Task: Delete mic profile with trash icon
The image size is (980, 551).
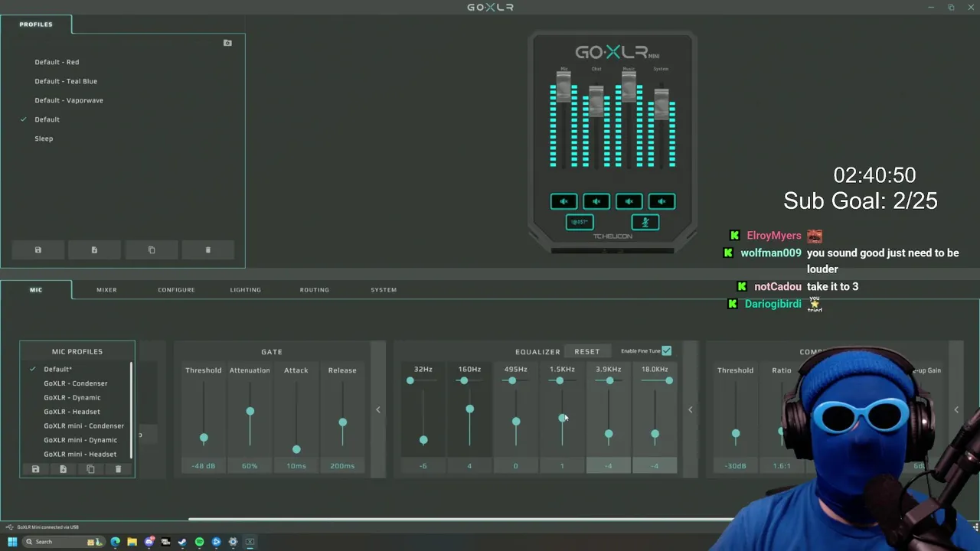Action: coord(118,469)
